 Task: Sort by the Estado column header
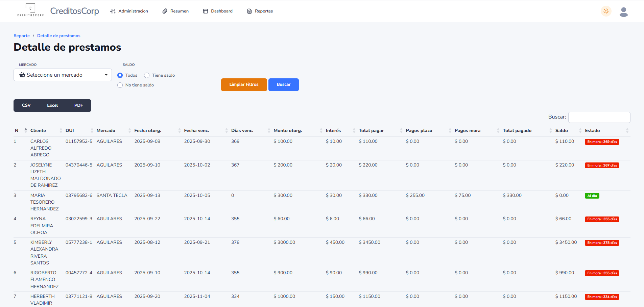pos(593,131)
